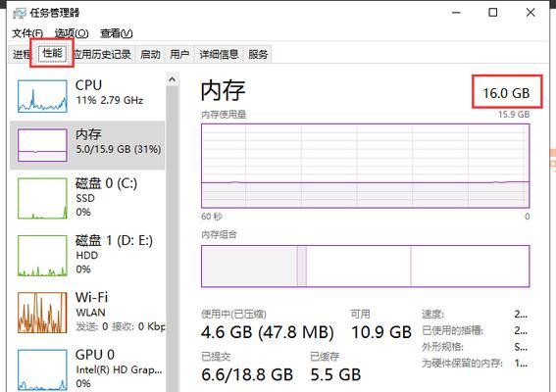This screenshot has height=392, width=556.
Task: Open the 选项(O) menu
Action: pos(72,33)
